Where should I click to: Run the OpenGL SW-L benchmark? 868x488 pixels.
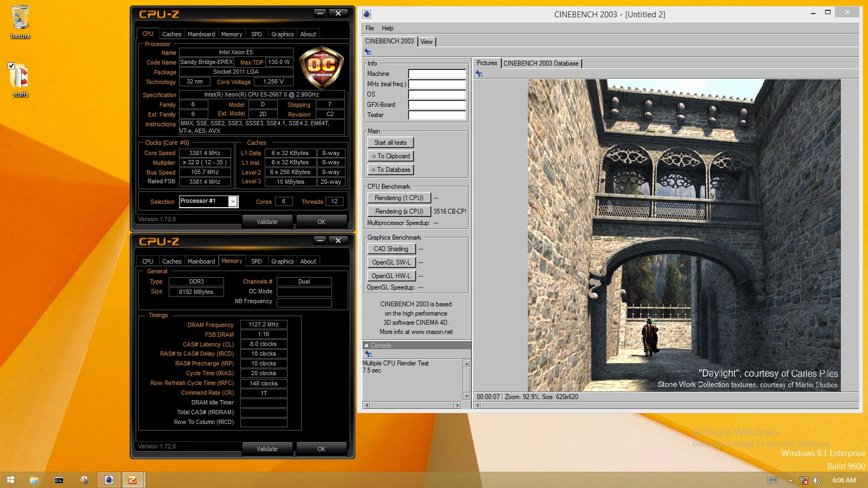[391, 262]
